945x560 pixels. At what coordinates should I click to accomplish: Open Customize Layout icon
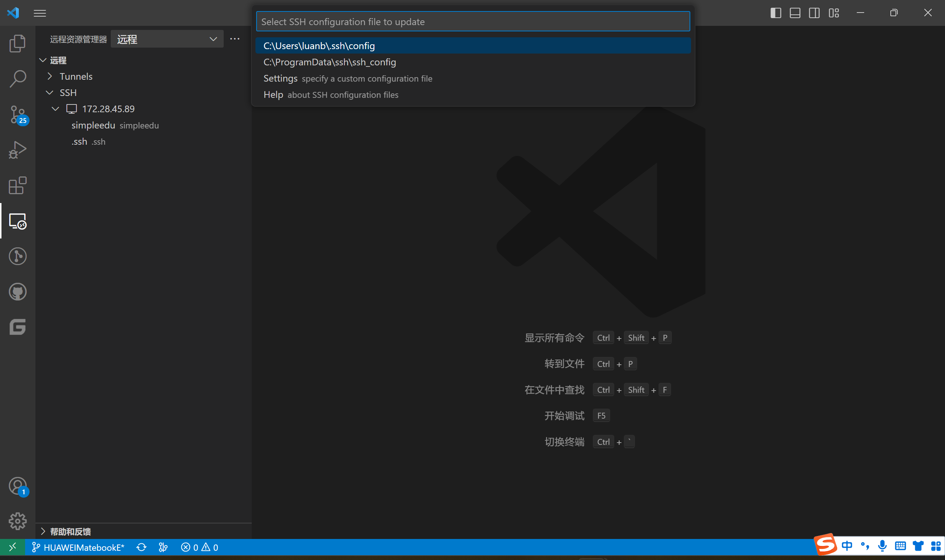(x=834, y=13)
